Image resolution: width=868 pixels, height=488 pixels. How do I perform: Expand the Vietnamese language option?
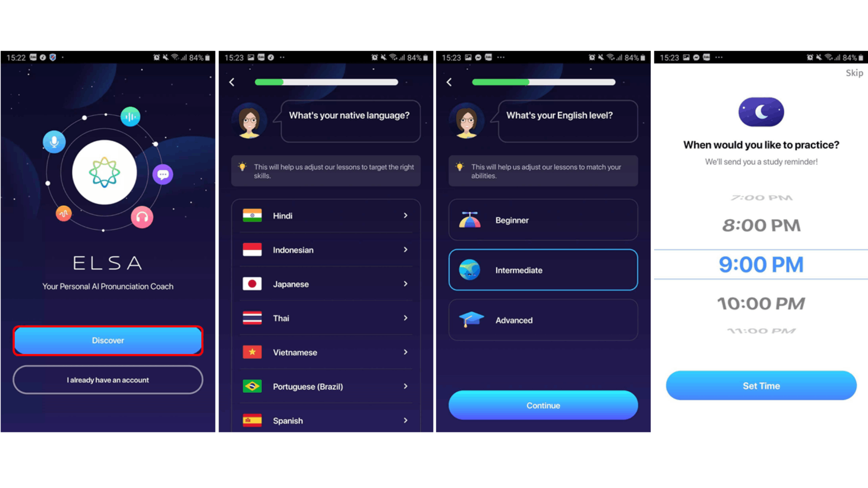click(407, 352)
